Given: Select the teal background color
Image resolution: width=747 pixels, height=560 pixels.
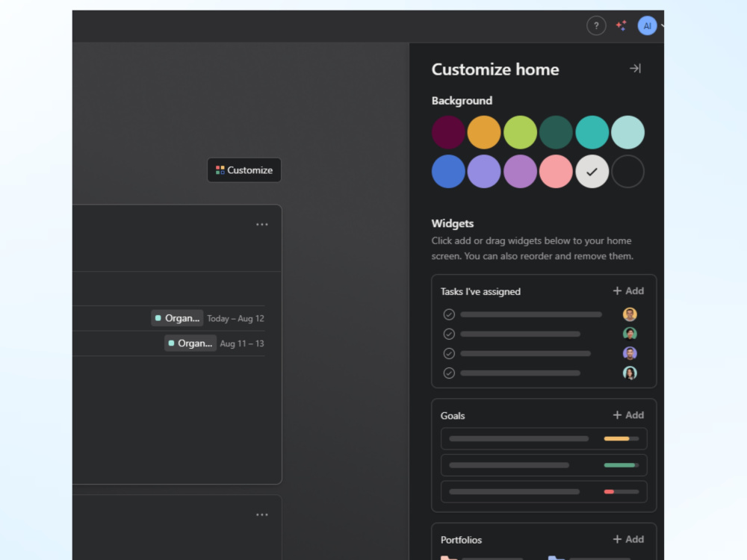Looking at the screenshot, I should click(592, 132).
